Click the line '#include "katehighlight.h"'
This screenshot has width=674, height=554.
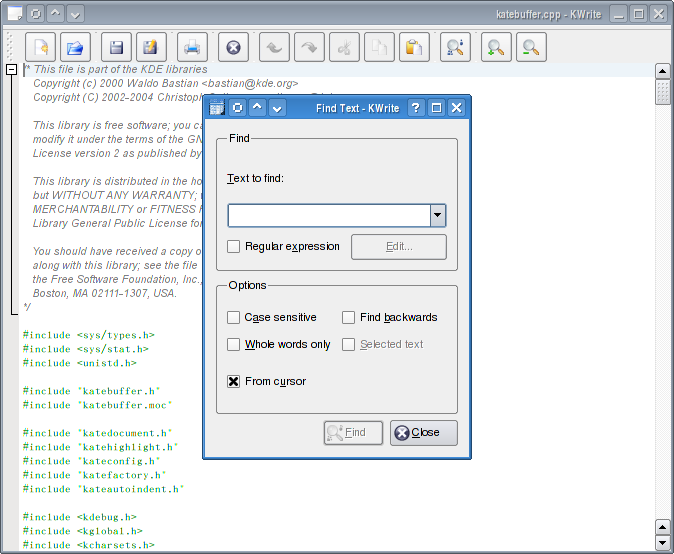coord(100,447)
